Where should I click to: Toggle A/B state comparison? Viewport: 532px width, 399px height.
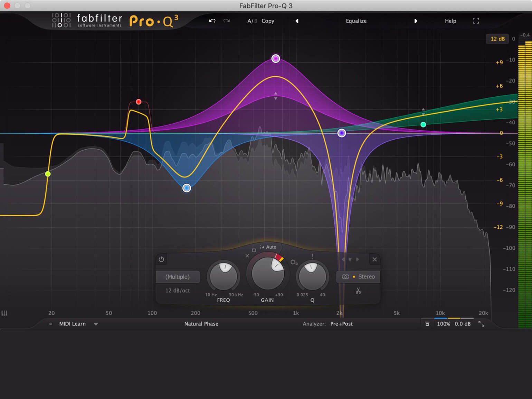(x=252, y=21)
